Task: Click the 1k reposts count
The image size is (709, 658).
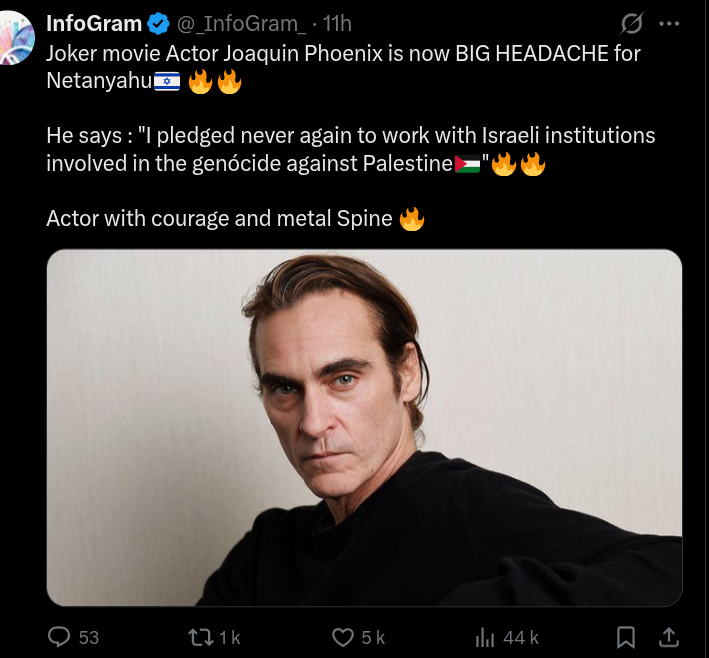Action: [230, 638]
